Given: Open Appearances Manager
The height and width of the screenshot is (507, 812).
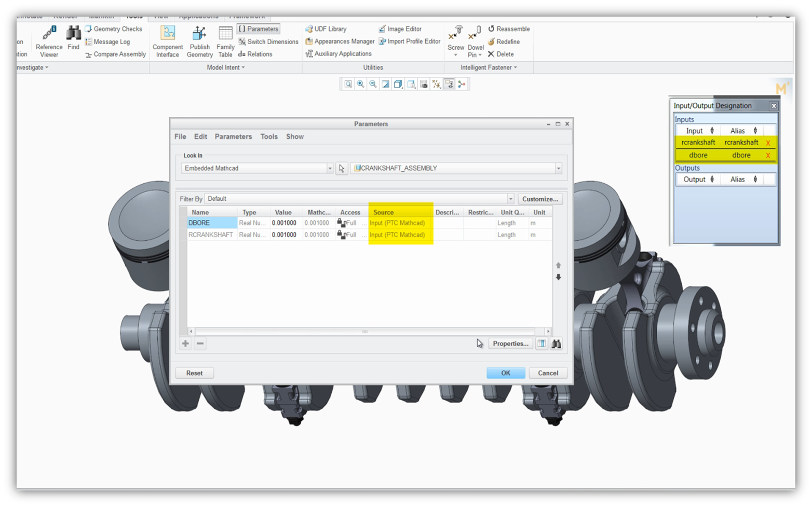Looking at the screenshot, I should (340, 42).
